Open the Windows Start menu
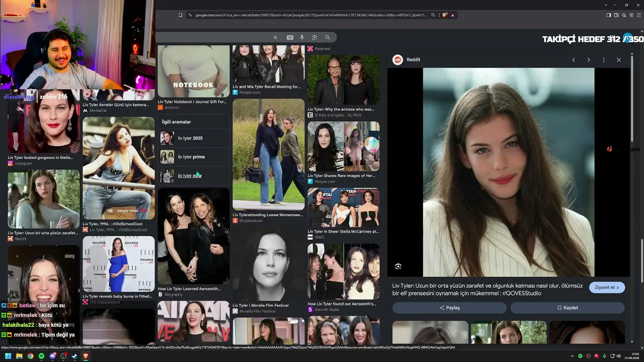The height and width of the screenshot is (362, 644). click(8, 356)
